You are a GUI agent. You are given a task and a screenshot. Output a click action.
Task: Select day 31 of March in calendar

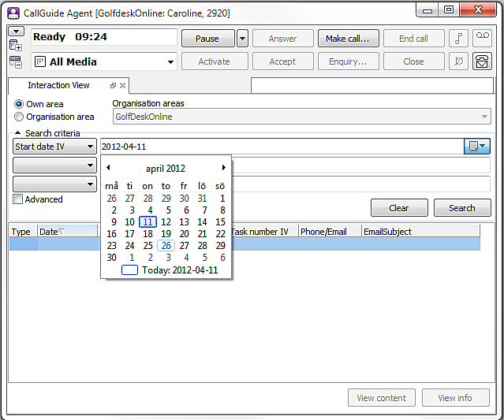pyautogui.click(x=202, y=199)
